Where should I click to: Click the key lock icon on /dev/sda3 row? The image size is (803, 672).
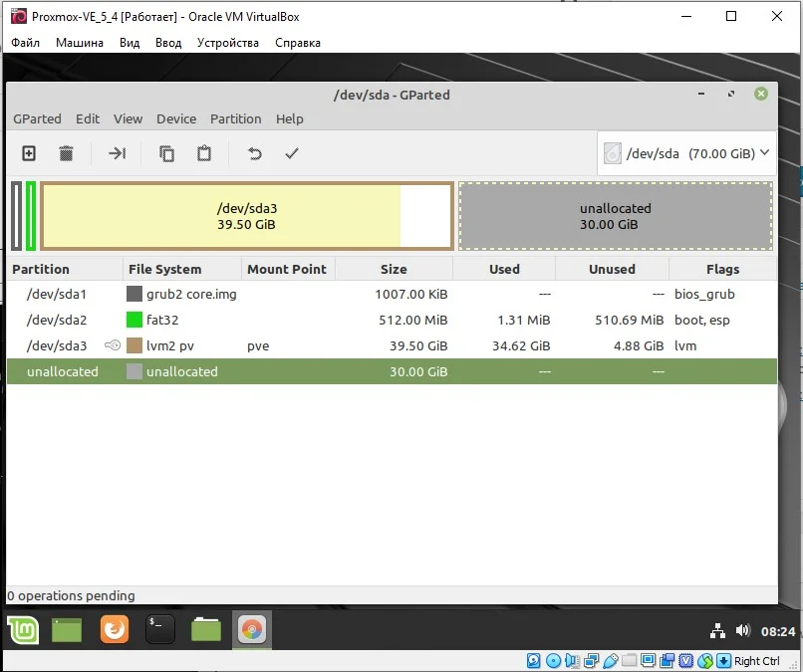pyautogui.click(x=113, y=344)
